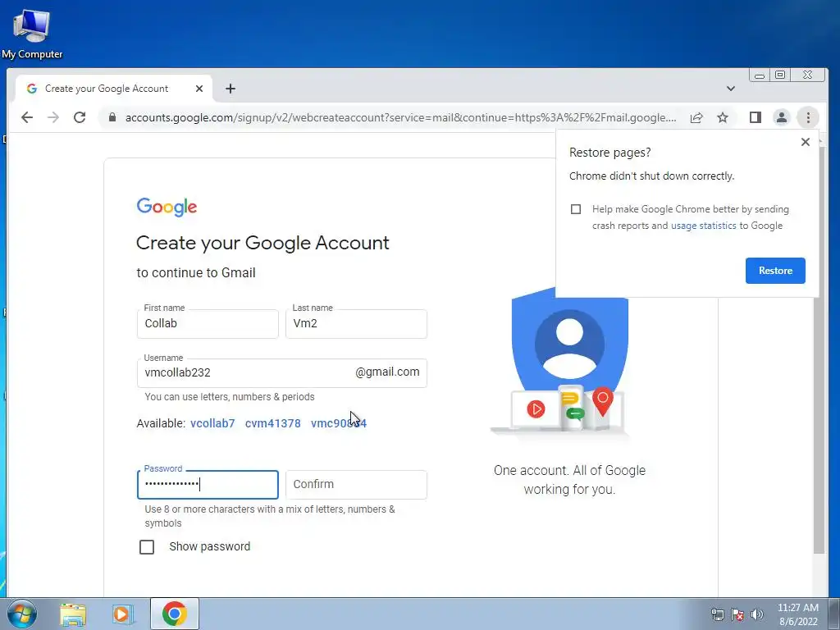Image resolution: width=840 pixels, height=630 pixels.
Task: Go back using browser back arrow
Action: (x=27, y=117)
